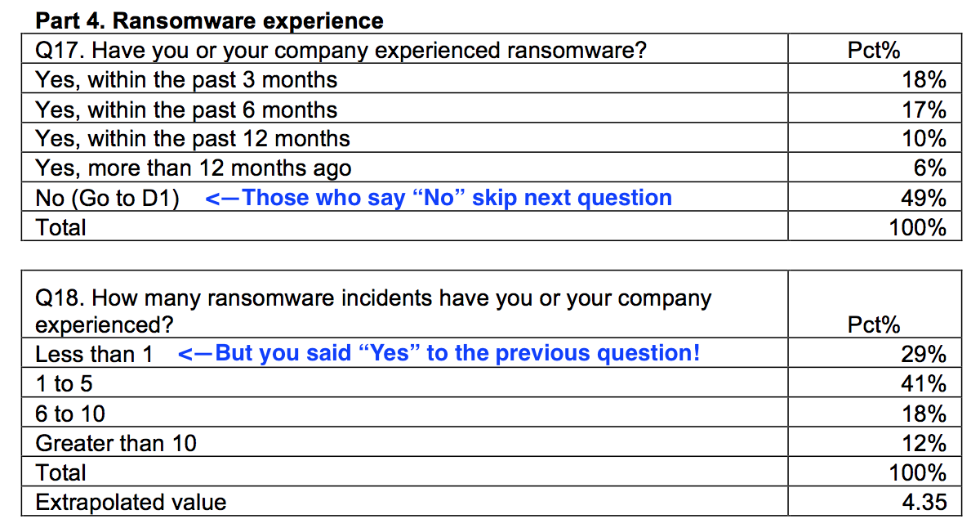Select the 49% value for No

coord(924,199)
